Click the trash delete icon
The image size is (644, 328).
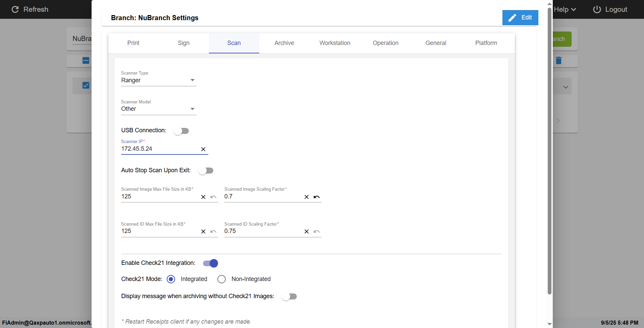click(x=558, y=60)
